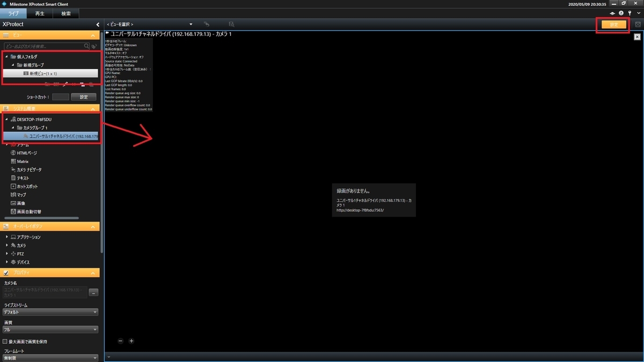Screen dimensions: 644x362
Task: Click the 録画がありません message
Action: 353,190
